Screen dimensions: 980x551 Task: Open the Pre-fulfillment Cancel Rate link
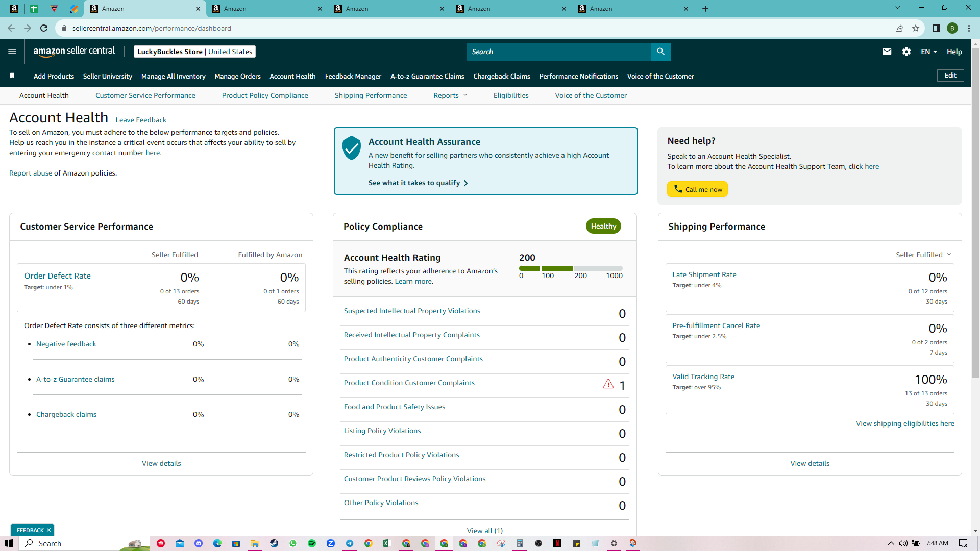point(716,325)
